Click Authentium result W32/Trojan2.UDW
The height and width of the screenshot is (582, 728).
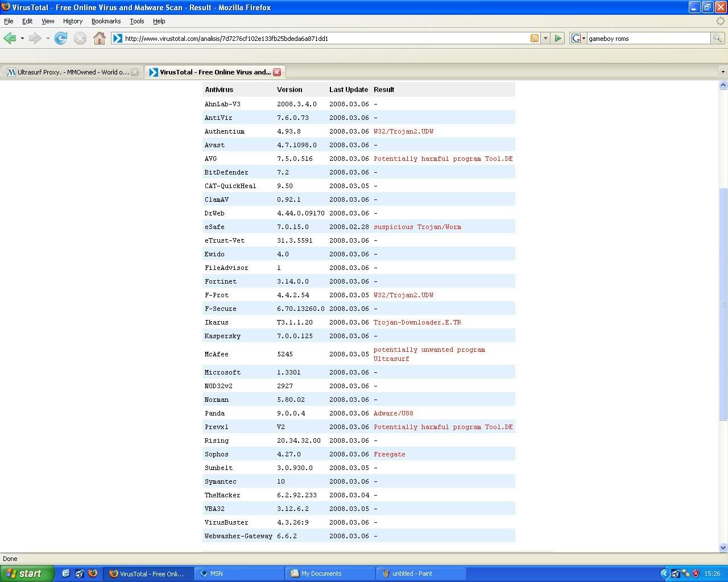coord(403,131)
